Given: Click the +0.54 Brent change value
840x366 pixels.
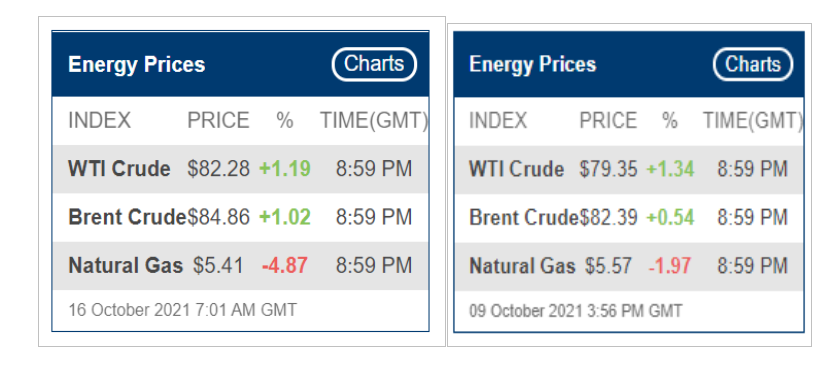Looking at the screenshot, I should point(670,218).
